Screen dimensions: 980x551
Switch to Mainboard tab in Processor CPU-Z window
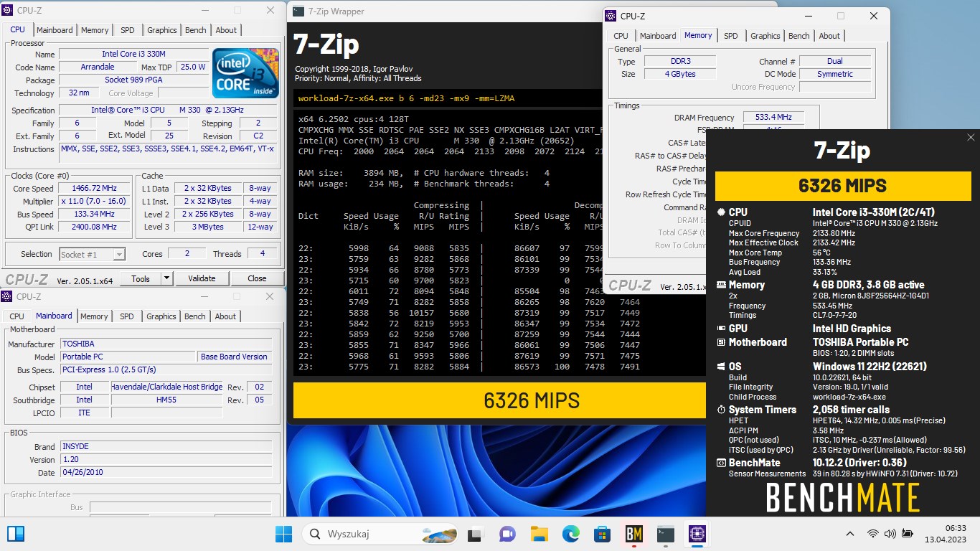tap(55, 30)
